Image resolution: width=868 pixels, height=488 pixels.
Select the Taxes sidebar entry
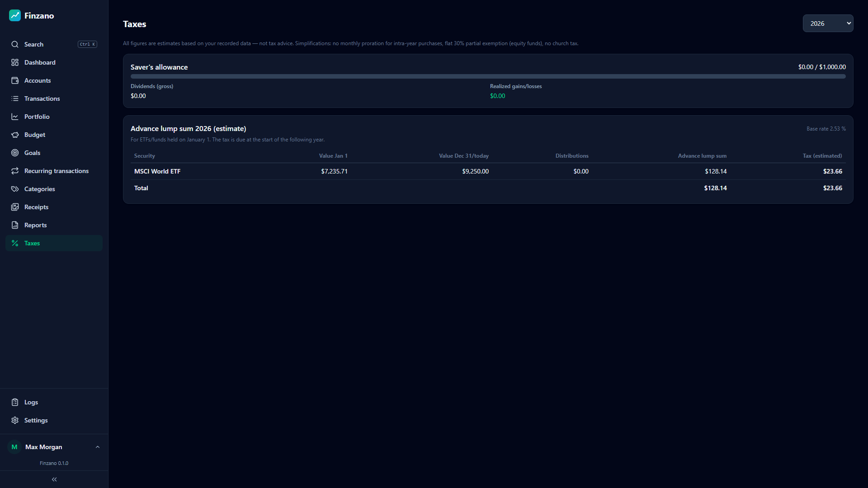pyautogui.click(x=54, y=243)
